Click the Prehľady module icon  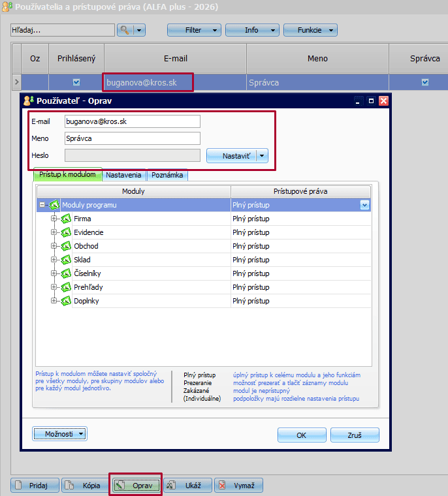coord(66,287)
